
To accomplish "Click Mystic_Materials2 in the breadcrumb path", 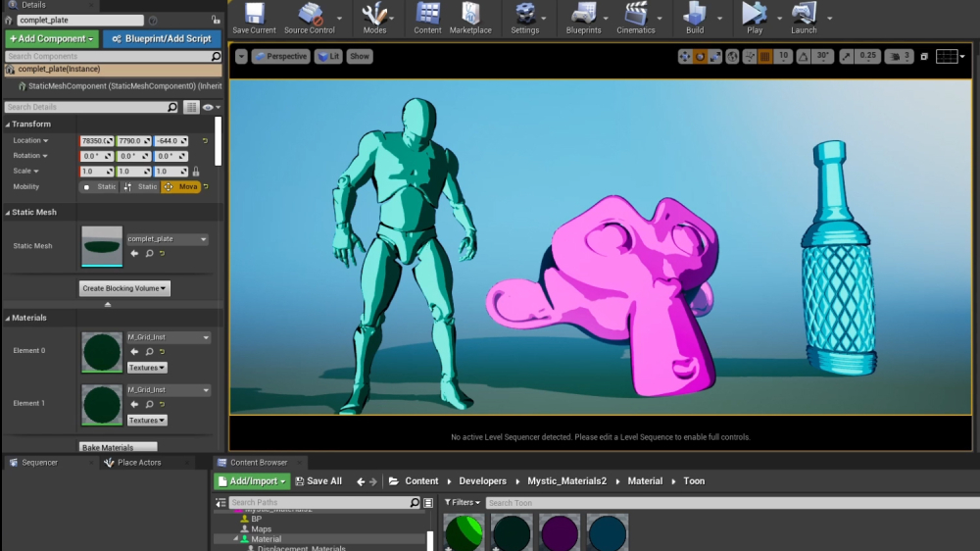I will 566,481.
